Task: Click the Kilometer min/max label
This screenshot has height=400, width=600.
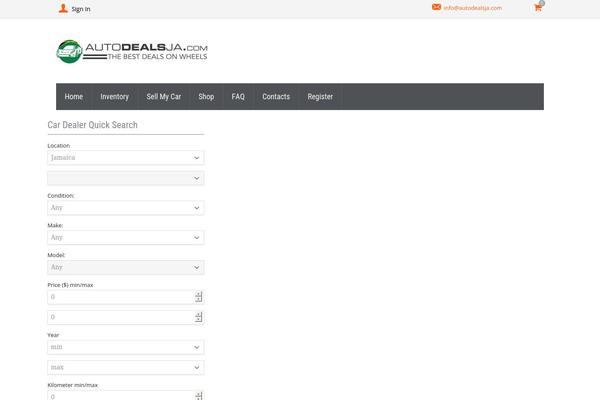Action: [72, 385]
